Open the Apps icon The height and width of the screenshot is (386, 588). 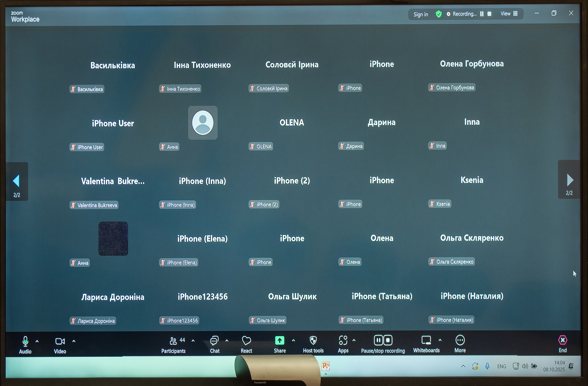pyautogui.click(x=343, y=340)
